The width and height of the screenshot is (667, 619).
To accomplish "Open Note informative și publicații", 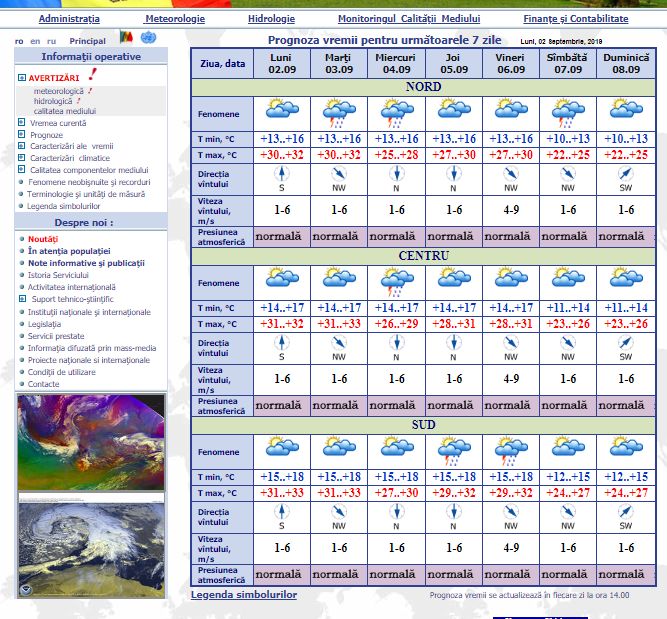I will (86, 263).
